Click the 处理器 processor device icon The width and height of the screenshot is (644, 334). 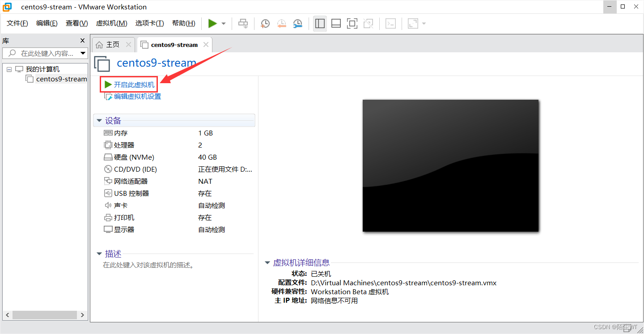(108, 145)
